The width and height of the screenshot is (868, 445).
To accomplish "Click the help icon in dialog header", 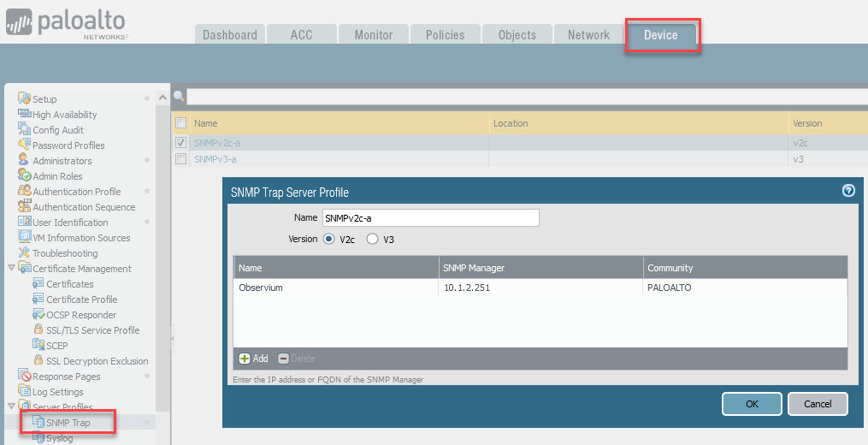I will [x=848, y=191].
